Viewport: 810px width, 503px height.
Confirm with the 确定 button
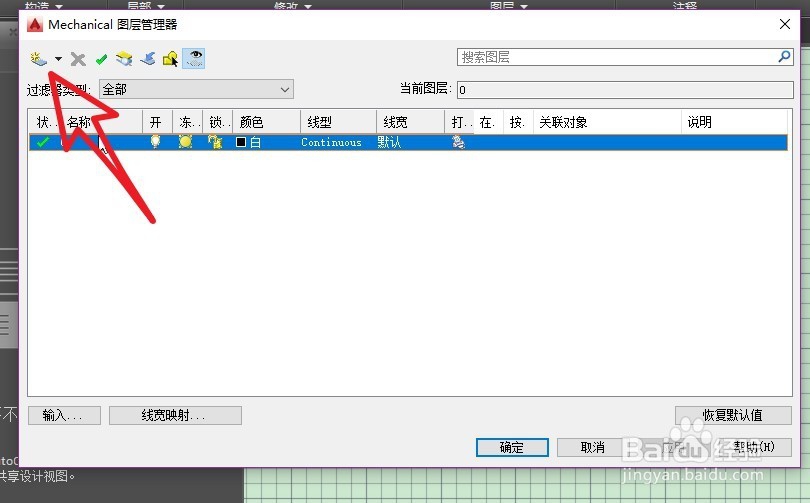pos(512,447)
